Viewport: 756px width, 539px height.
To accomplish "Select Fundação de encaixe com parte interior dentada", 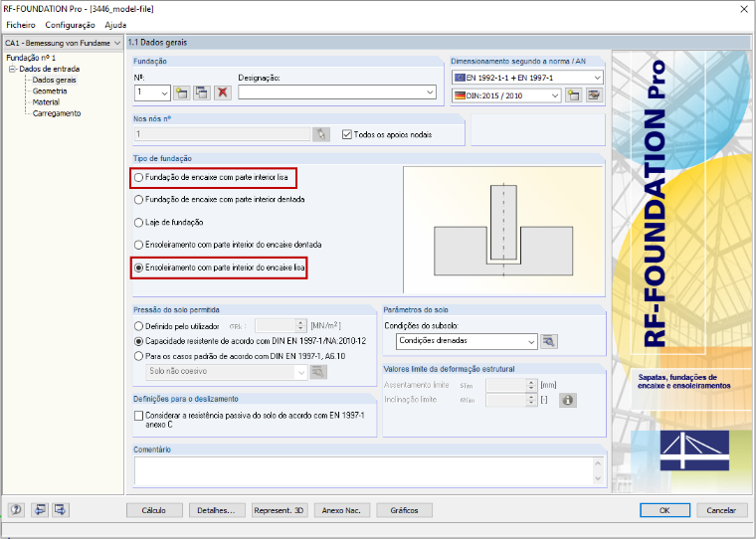I will click(x=139, y=200).
